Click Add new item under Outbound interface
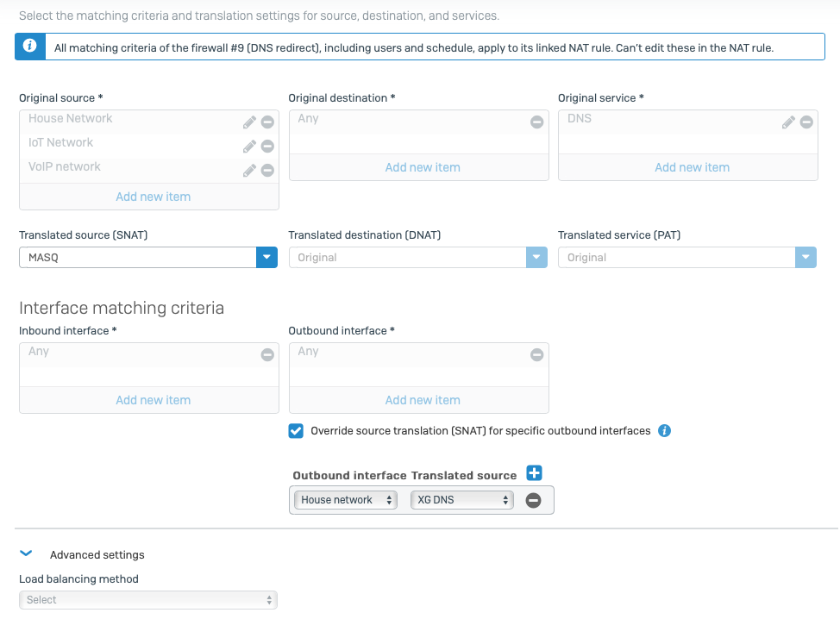This screenshot has width=840, height=619. coord(423,400)
